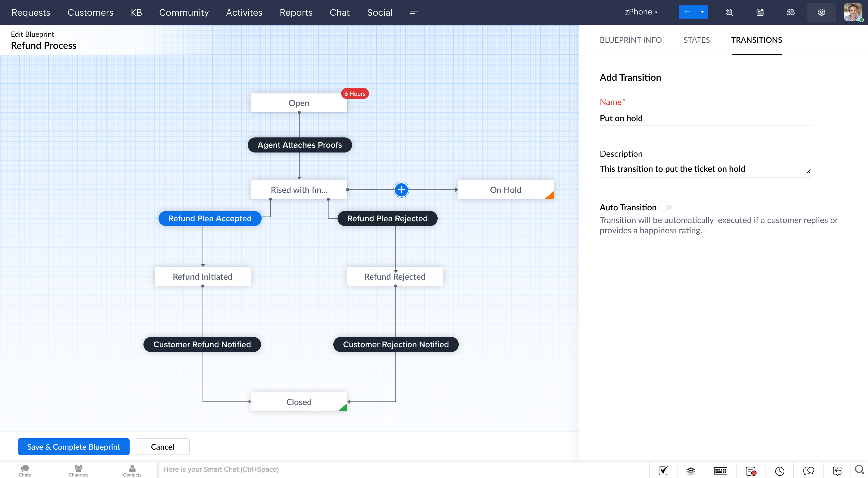Cancel the blueprint editing
Screen dimensions: 868x478
coord(162,447)
